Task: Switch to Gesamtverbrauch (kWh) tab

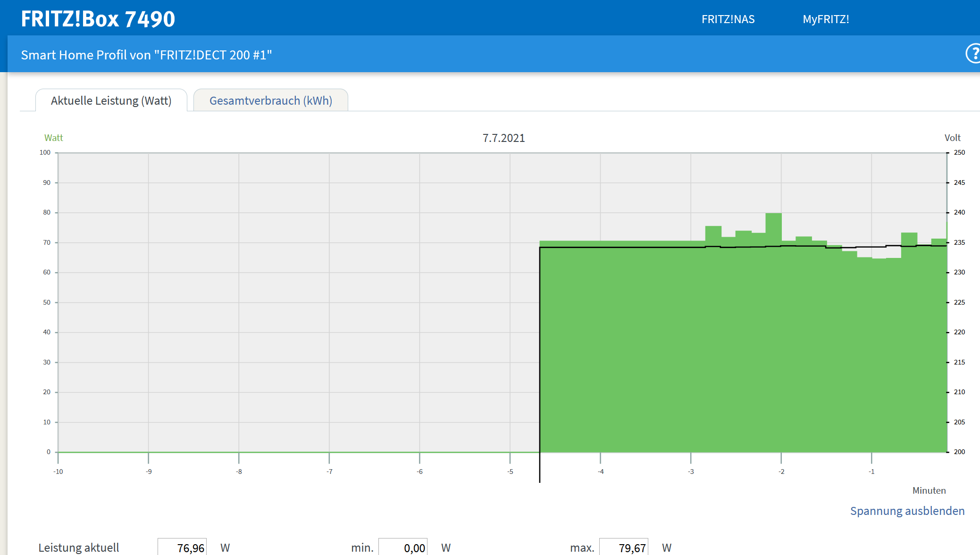Action: click(270, 100)
